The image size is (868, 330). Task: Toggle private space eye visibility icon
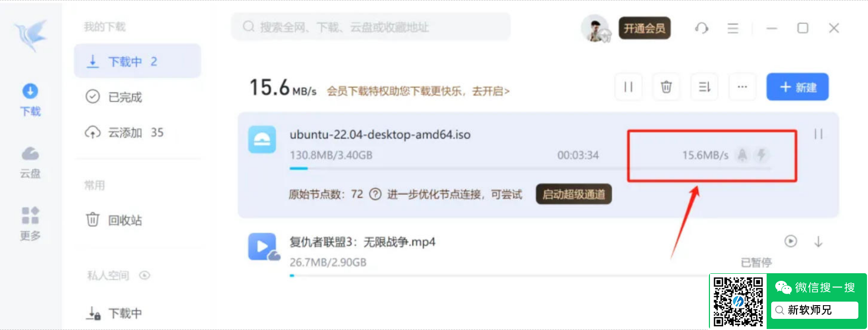[x=145, y=275]
